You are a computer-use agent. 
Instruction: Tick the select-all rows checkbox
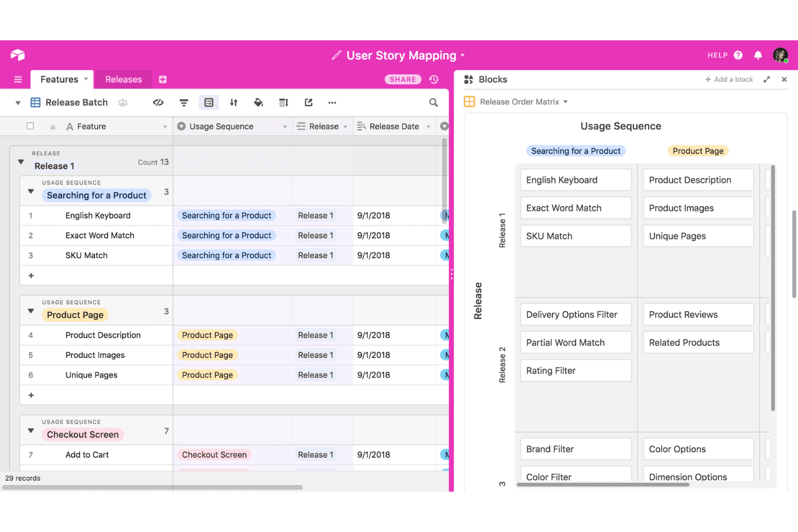point(30,126)
